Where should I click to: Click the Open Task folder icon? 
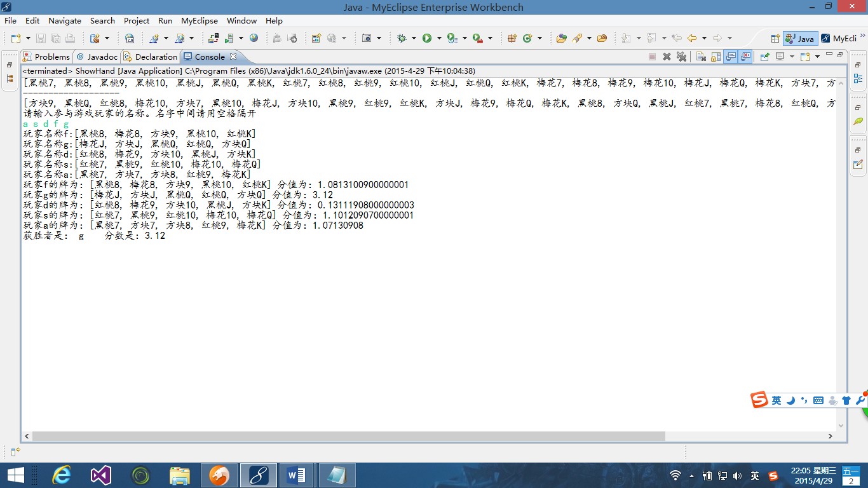click(602, 38)
